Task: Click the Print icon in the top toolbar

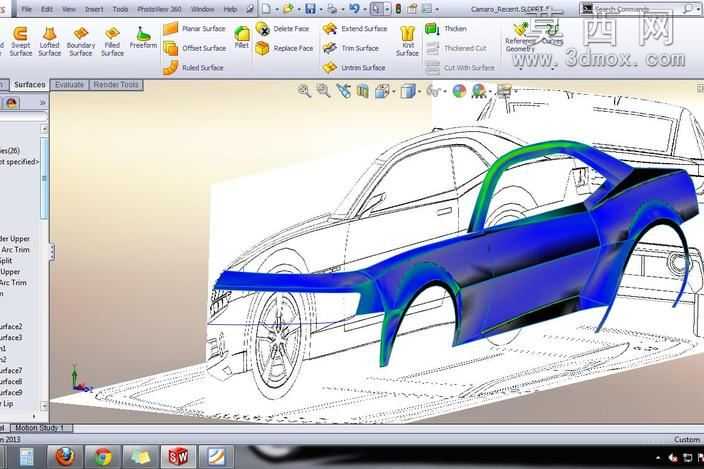Action: [332, 9]
